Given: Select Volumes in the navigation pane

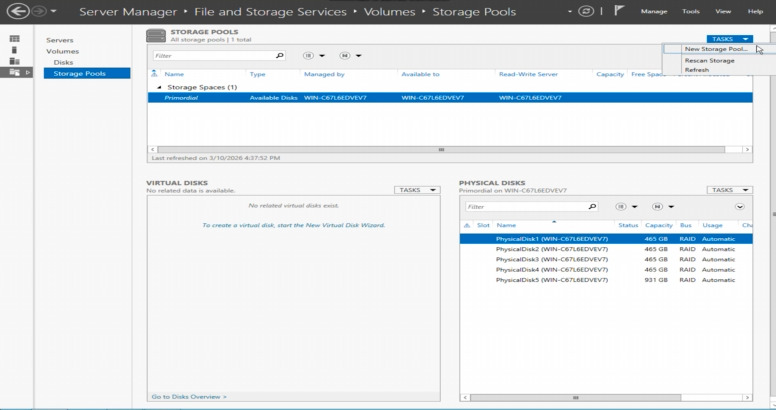Looking at the screenshot, I should coord(62,51).
